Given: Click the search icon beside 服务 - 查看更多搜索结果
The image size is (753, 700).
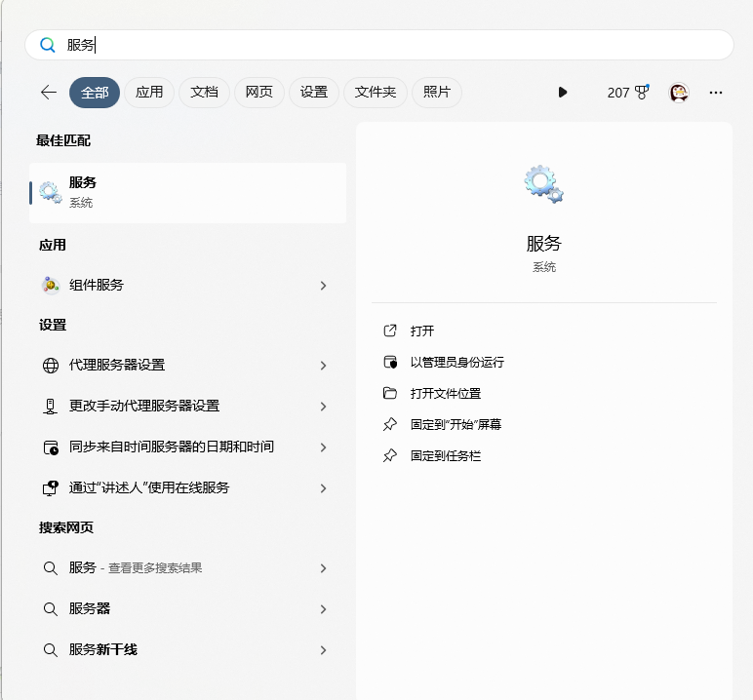Looking at the screenshot, I should pyautogui.click(x=51, y=568).
